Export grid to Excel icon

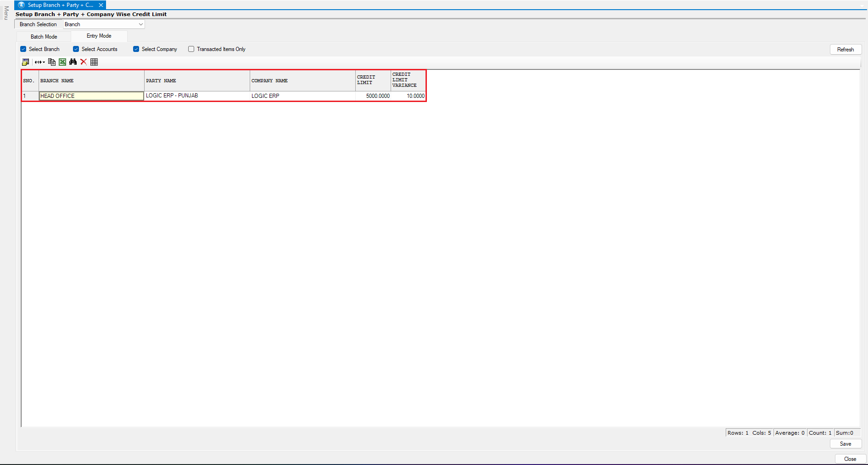click(62, 62)
